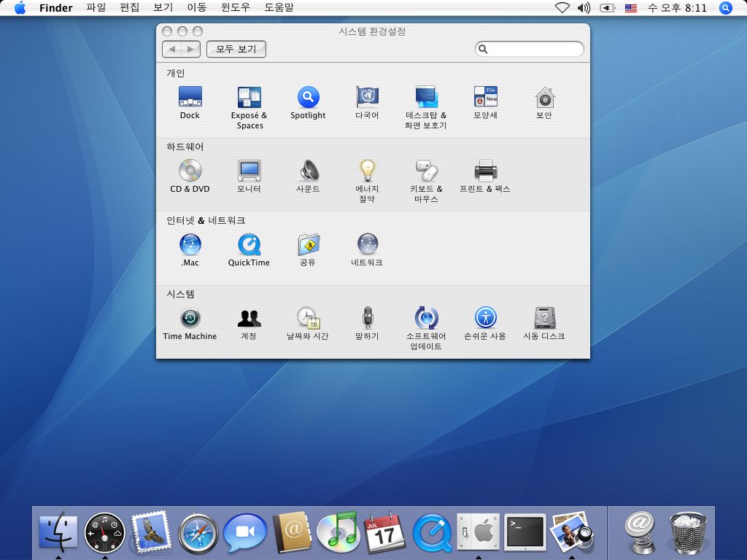The height and width of the screenshot is (560, 747).
Task: Open the 프린트 & 팩스 pane
Action: [x=485, y=171]
